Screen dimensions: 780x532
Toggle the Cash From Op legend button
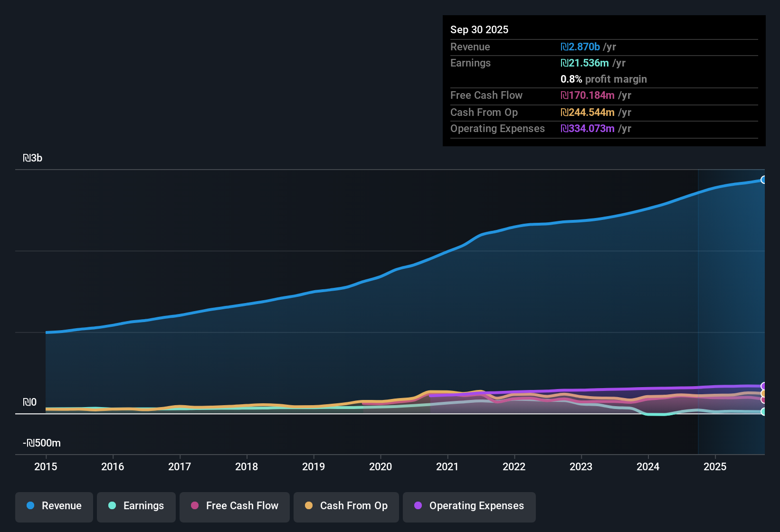point(346,507)
